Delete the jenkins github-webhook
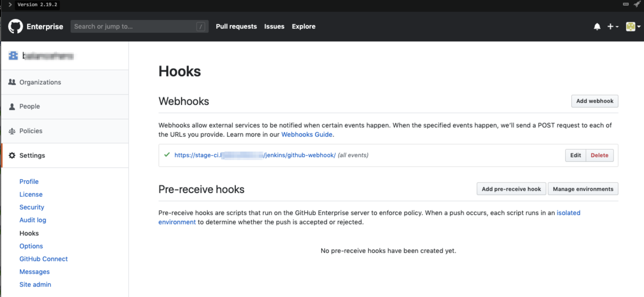 pos(599,155)
